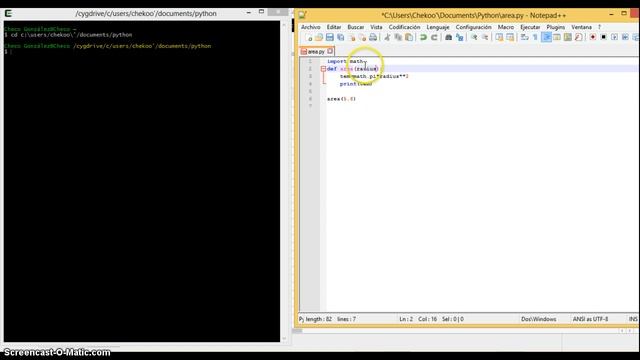Zoom out using the magnifier minus icon
The image size is (640, 360).
pos(485,38)
